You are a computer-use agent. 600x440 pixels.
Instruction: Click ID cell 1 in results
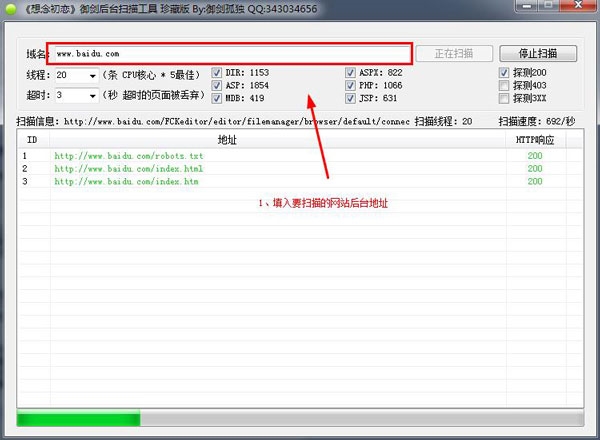(25, 156)
